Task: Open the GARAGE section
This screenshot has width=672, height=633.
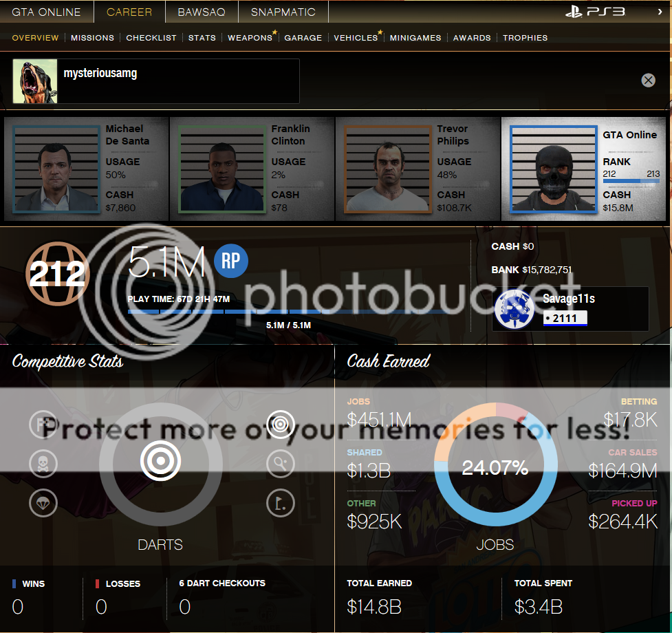Action: [303, 38]
